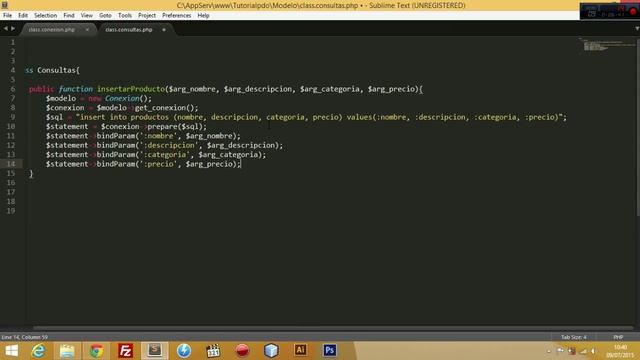Open the Preferences menu

[176, 16]
